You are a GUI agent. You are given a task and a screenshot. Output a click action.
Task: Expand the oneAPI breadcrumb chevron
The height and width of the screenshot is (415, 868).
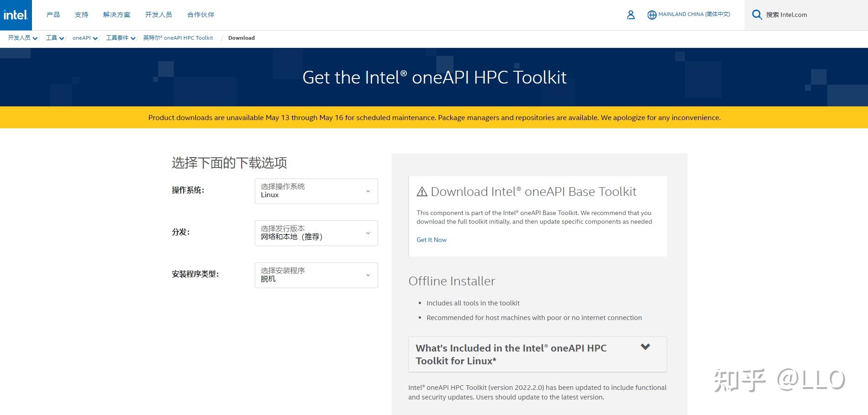click(x=95, y=38)
